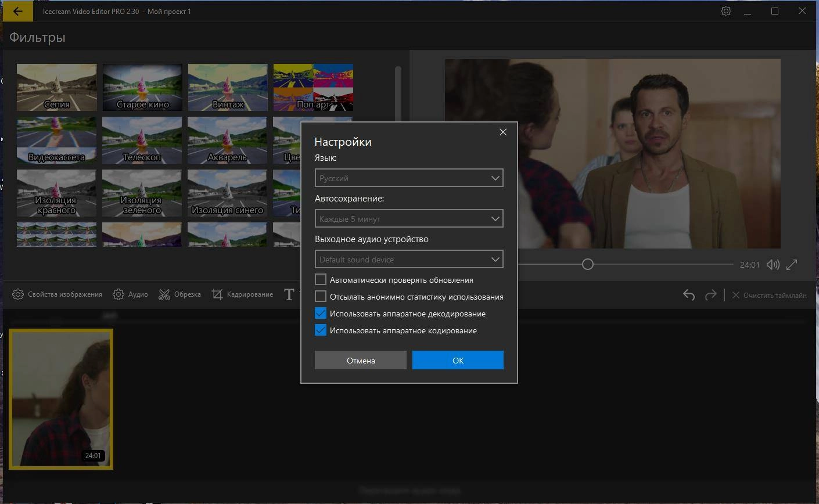
Task: Toggle fullscreen preview with the expand icon
Action: tap(792, 265)
